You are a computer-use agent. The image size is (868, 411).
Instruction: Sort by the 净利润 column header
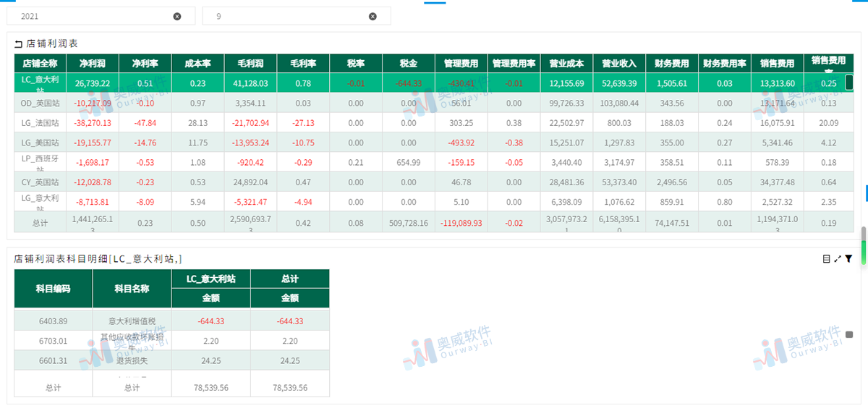[x=92, y=64]
